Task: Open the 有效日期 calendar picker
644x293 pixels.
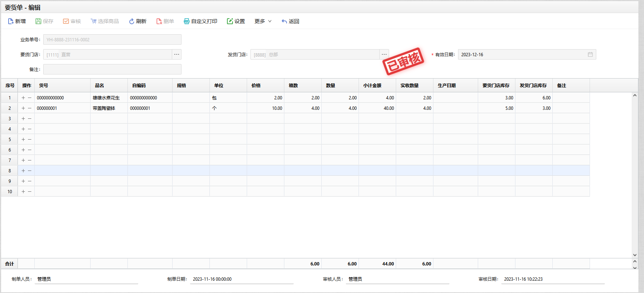Action: point(590,54)
